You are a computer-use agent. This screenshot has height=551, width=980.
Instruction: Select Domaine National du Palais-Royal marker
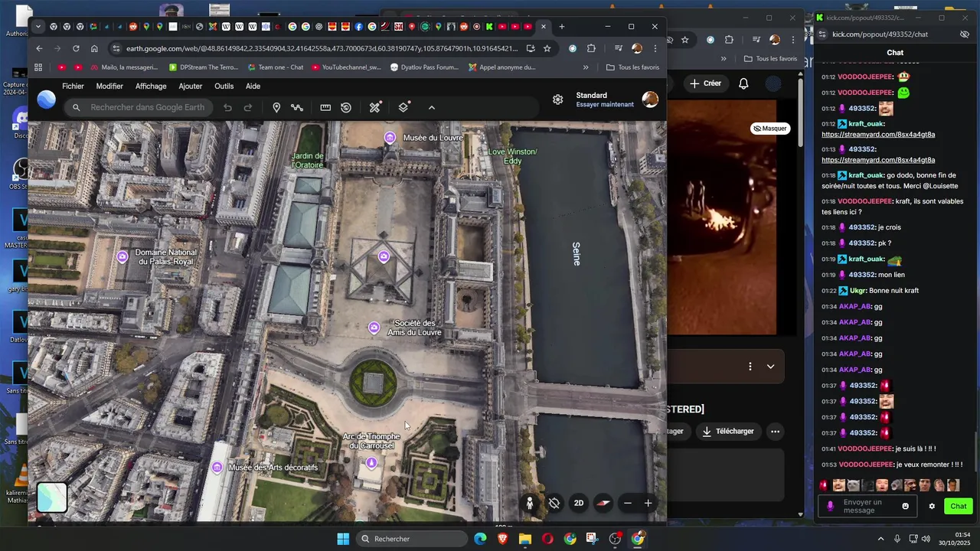coord(122,256)
